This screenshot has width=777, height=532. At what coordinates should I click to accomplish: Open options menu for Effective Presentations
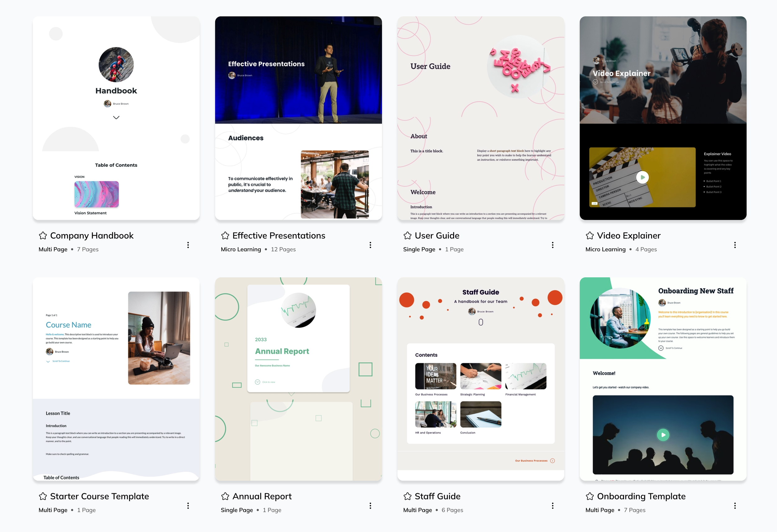370,245
